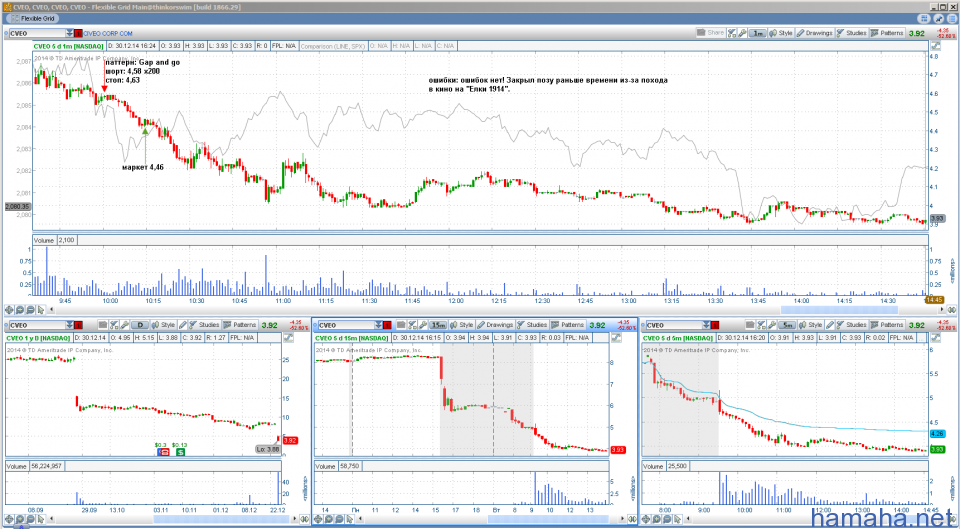Open the 15m timeframe selector
The image size is (960, 529).
click(x=438, y=325)
